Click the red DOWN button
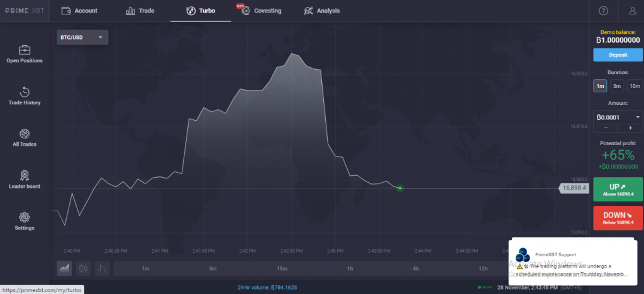This screenshot has width=644, height=294. coord(618,218)
